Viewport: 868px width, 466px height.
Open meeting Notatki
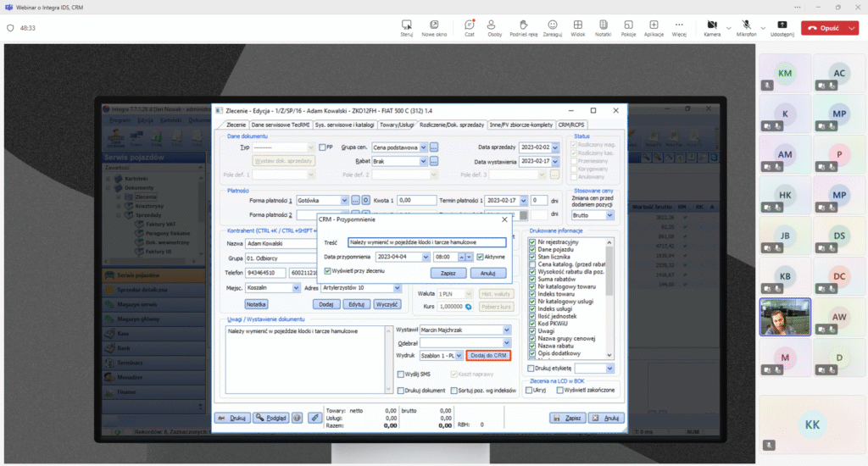tap(603, 28)
